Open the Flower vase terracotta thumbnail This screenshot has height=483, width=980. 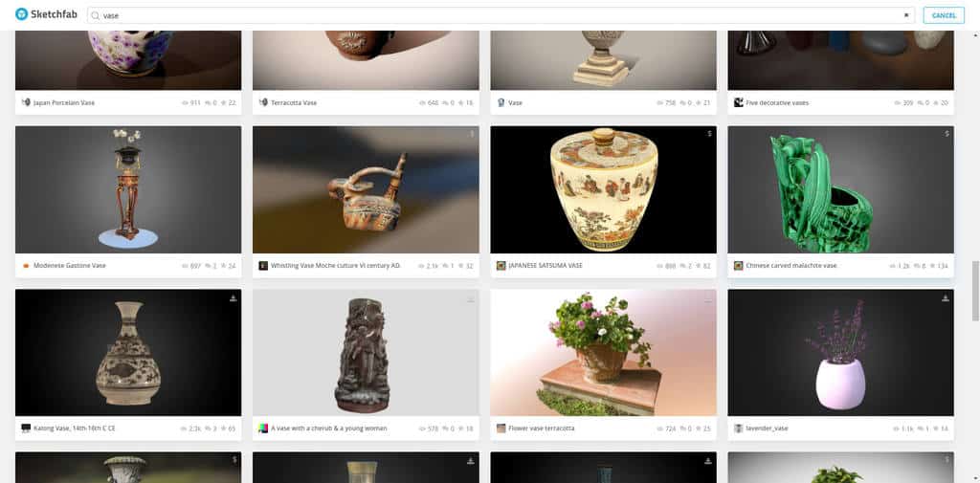point(603,352)
